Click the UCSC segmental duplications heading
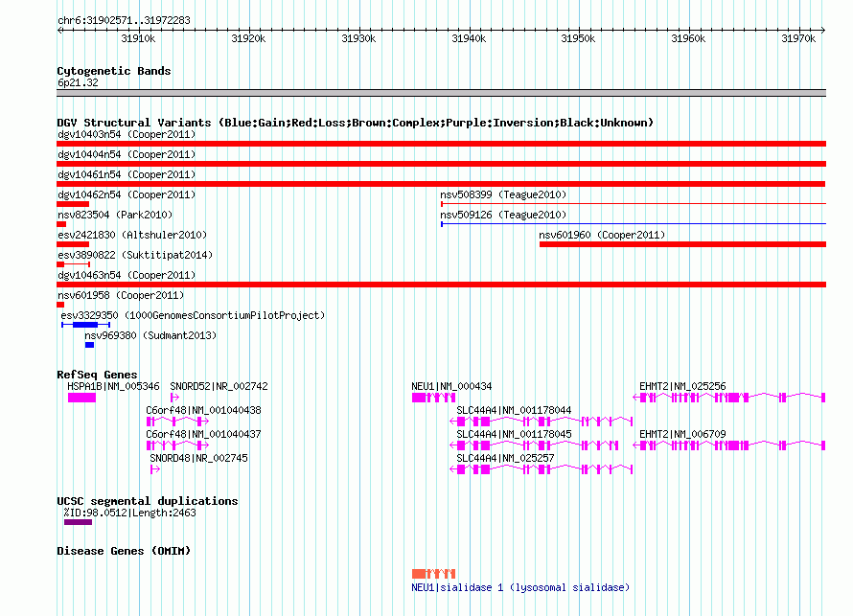Viewport: 853px width, 616px height. click(x=148, y=501)
